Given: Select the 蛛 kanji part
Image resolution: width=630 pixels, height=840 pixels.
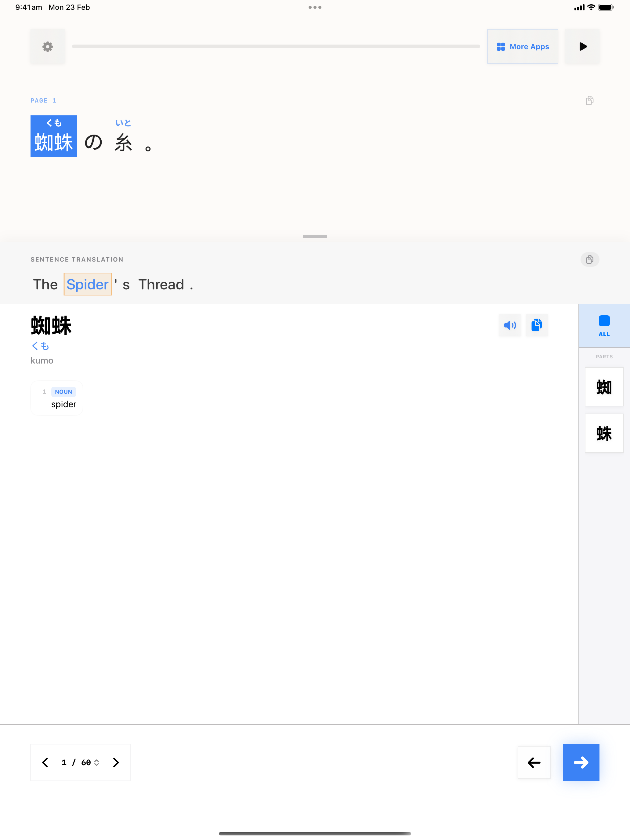Looking at the screenshot, I should click(x=604, y=433).
